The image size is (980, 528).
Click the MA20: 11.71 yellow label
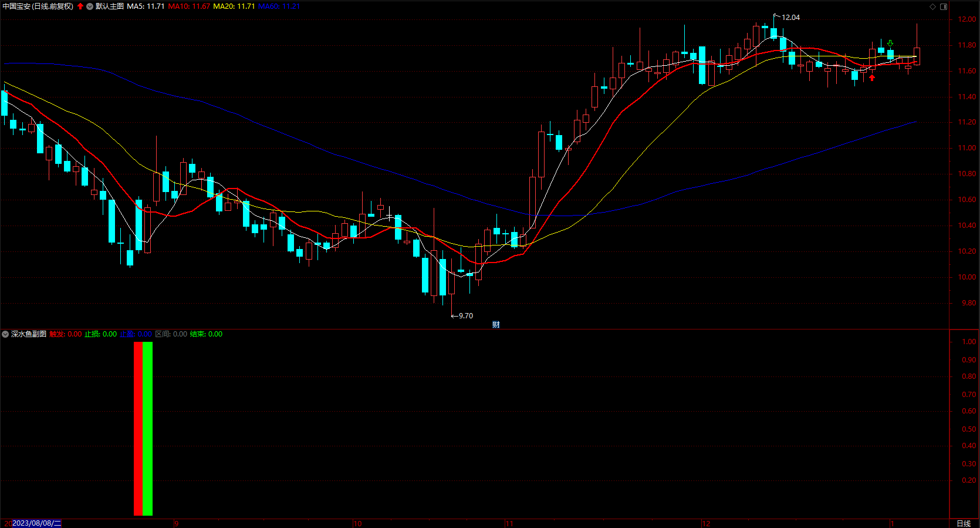click(x=234, y=6)
